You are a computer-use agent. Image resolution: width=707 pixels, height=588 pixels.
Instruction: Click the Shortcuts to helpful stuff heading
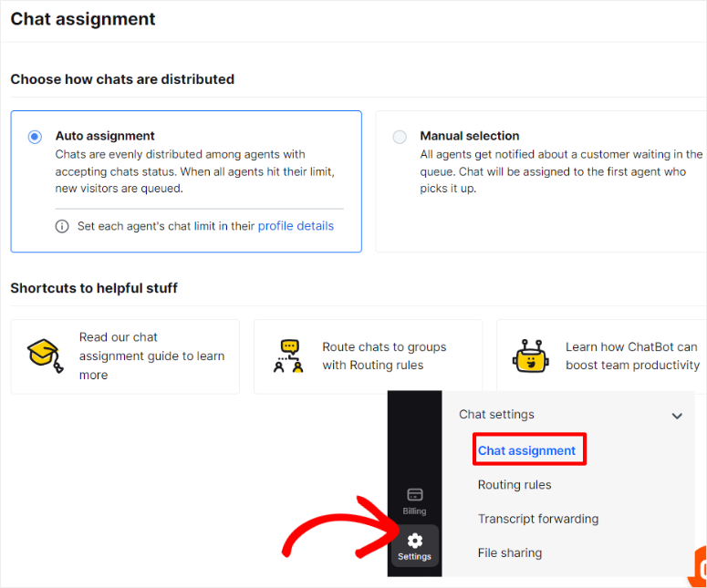click(x=94, y=288)
